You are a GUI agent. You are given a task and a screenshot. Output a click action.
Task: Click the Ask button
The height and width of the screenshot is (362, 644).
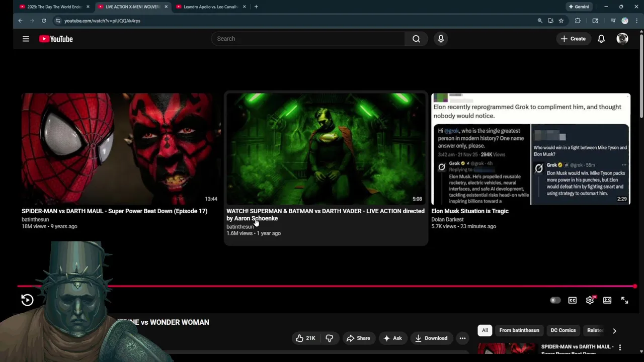(392, 338)
